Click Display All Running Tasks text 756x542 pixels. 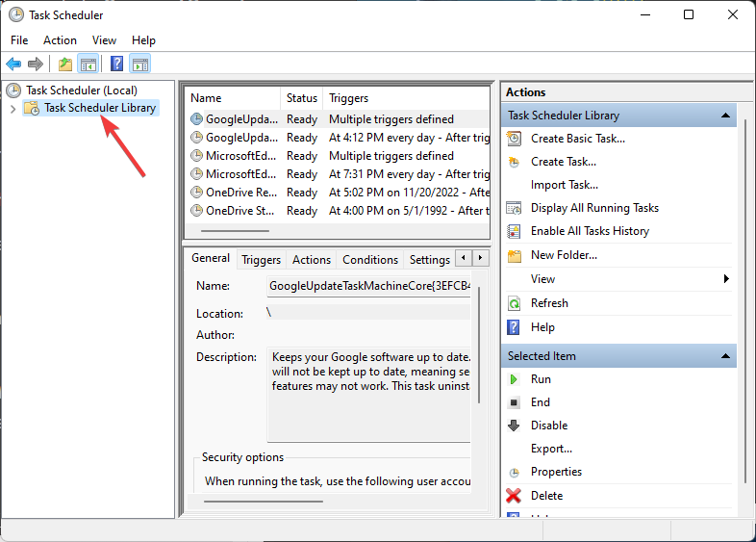tap(594, 208)
